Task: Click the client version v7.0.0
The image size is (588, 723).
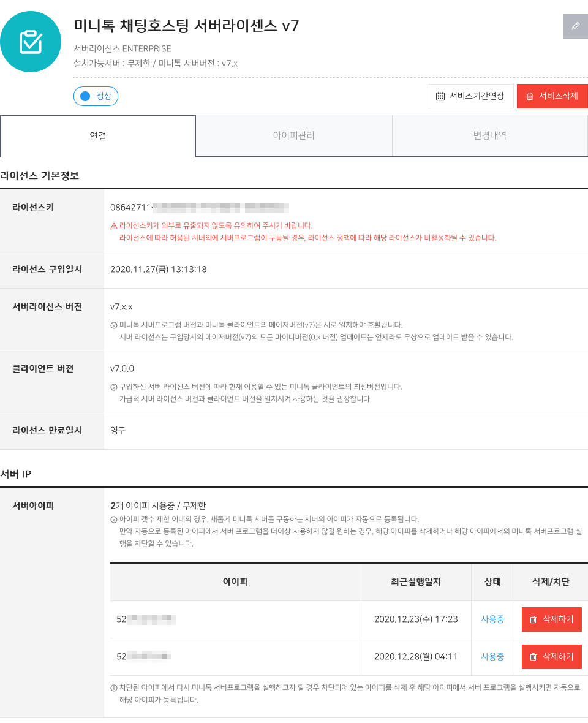Action: click(x=122, y=369)
